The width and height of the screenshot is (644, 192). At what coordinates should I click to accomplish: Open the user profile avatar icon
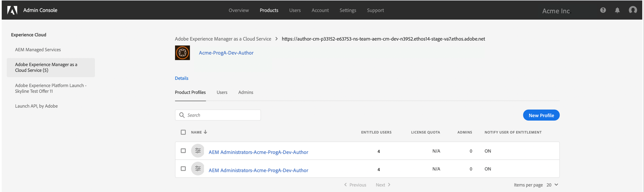click(633, 10)
